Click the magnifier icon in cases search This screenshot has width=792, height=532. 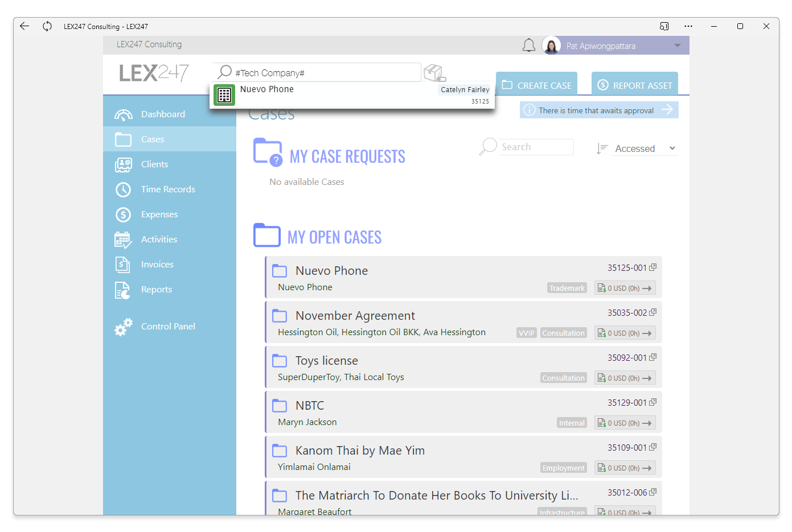pos(488,147)
